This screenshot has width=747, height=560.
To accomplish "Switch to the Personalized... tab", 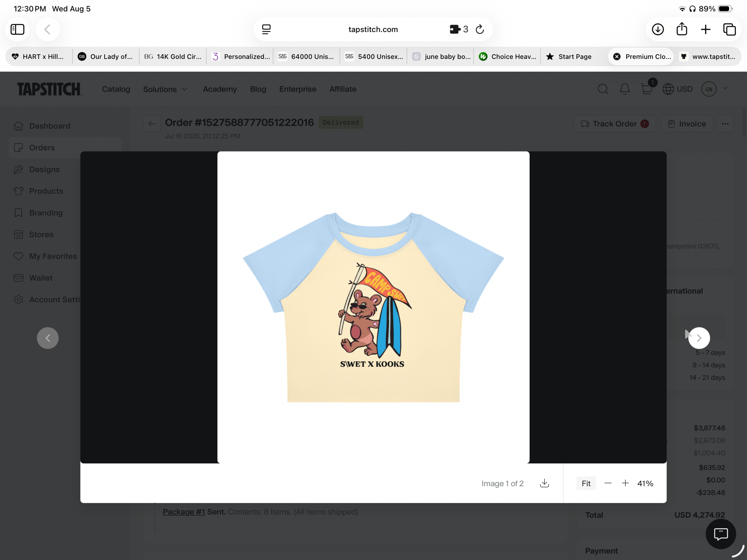I will click(x=240, y=57).
